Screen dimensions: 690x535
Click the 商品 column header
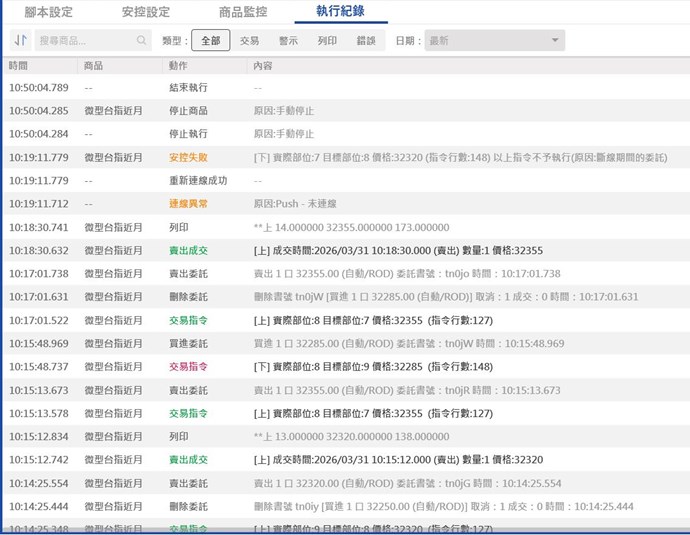(x=93, y=65)
